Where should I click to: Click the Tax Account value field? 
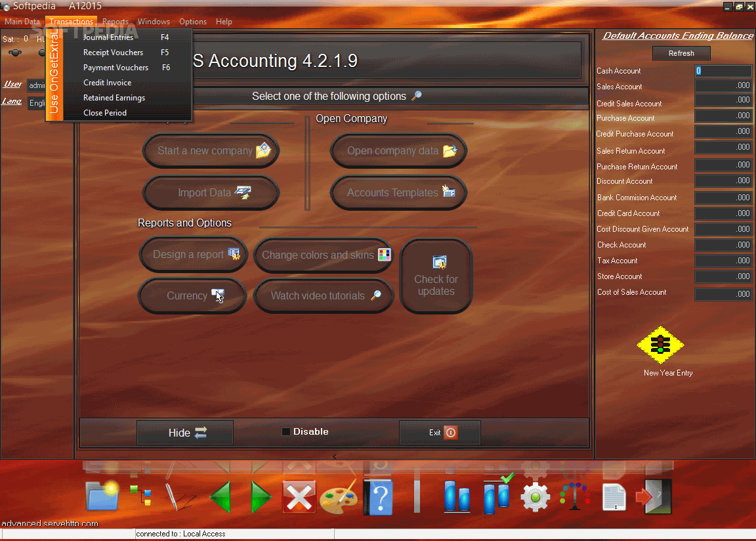click(x=723, y=261)
